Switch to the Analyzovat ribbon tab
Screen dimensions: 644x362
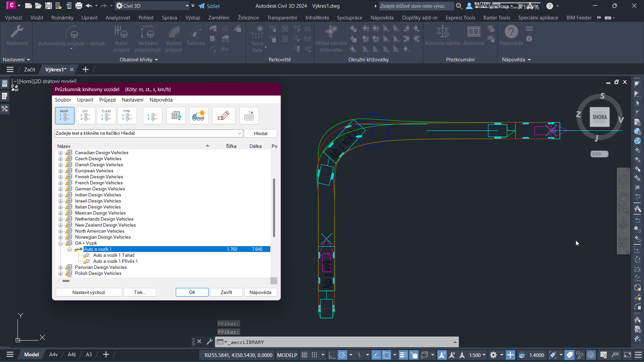coord(118,18)
